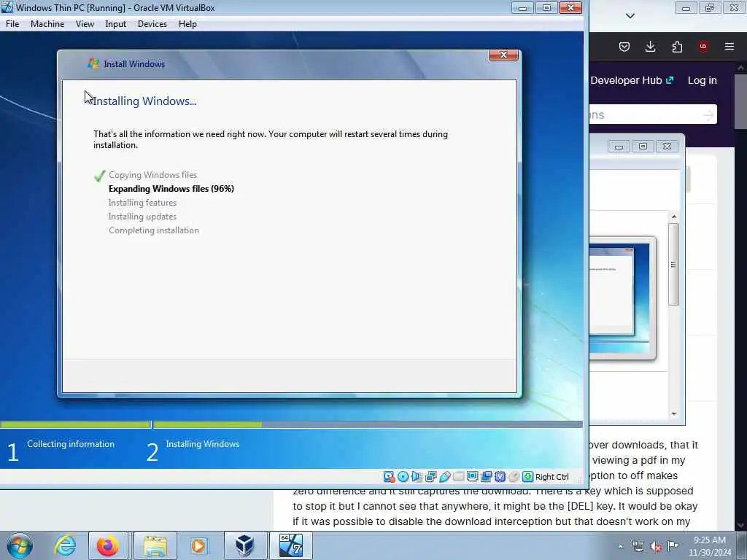
Task: Click the taskbar clock showing 9:25 AM
Action: click(710, 546)
